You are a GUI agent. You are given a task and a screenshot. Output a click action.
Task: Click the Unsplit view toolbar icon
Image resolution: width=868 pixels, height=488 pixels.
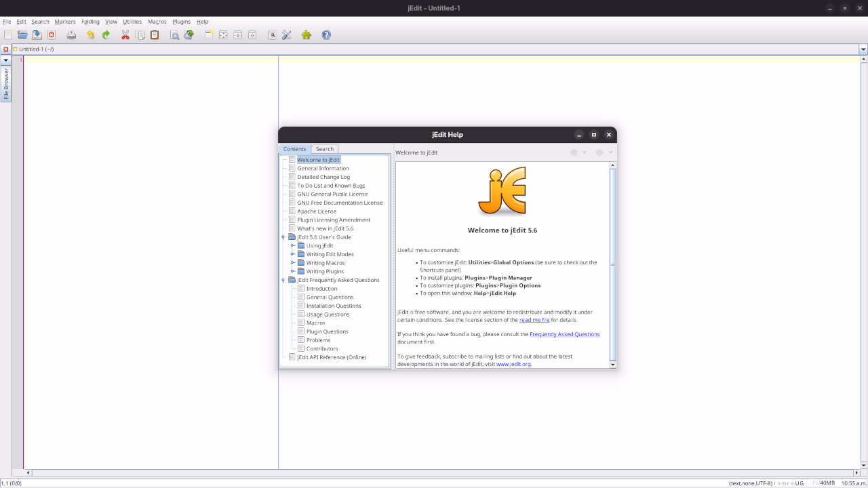(223, 35)
